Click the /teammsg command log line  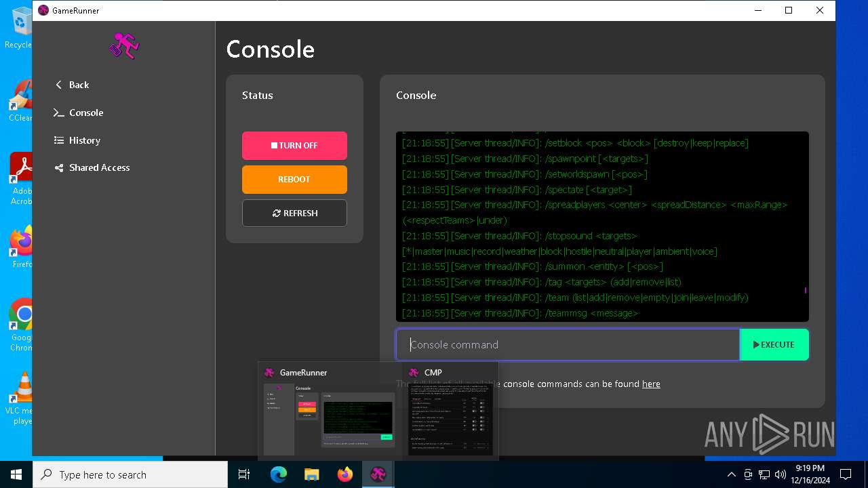[520, 313]
